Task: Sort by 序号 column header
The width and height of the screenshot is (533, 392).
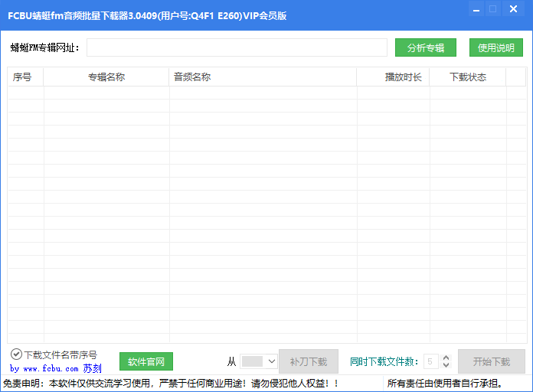Action: pos(25,77)
